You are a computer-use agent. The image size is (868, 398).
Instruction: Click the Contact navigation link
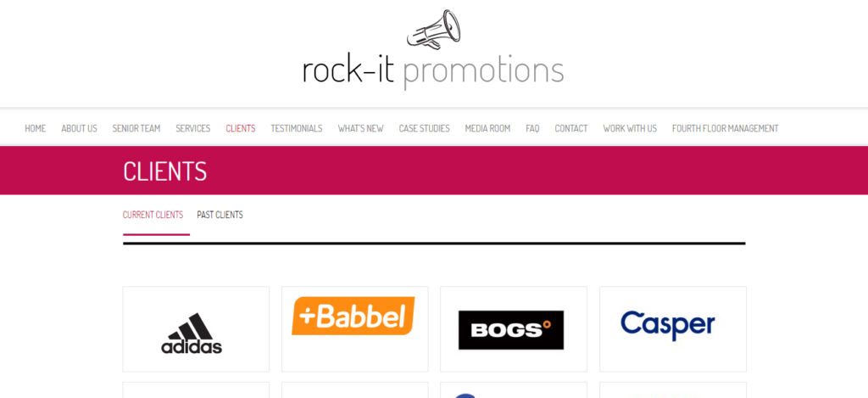pyautogui.click(x=571, y=129)
